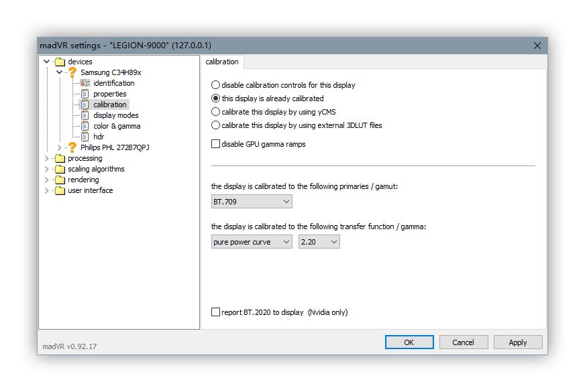Image resolution: width=585 pixels, height=392 pixels.
Task: Select the processing label in the tree
Action: [85, 158]
